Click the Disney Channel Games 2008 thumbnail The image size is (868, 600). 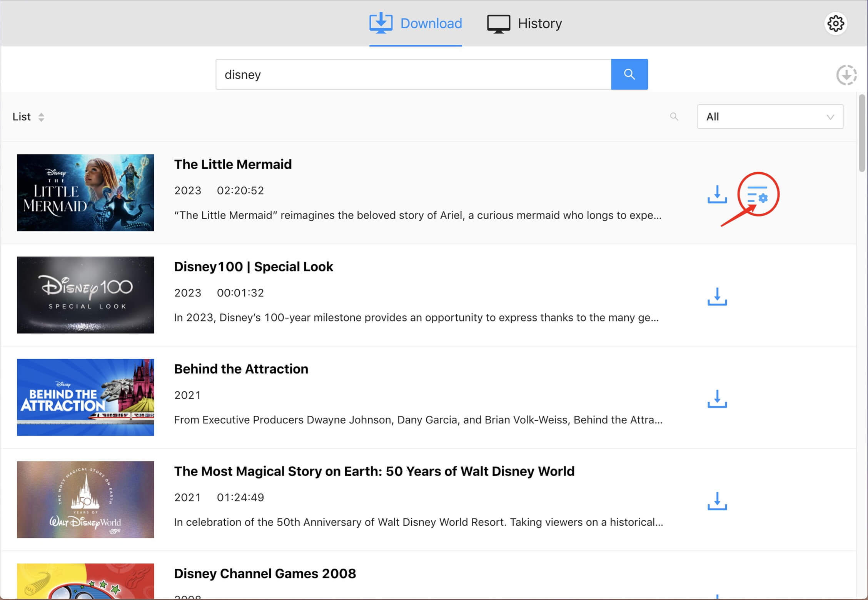[x=85, y=581]
